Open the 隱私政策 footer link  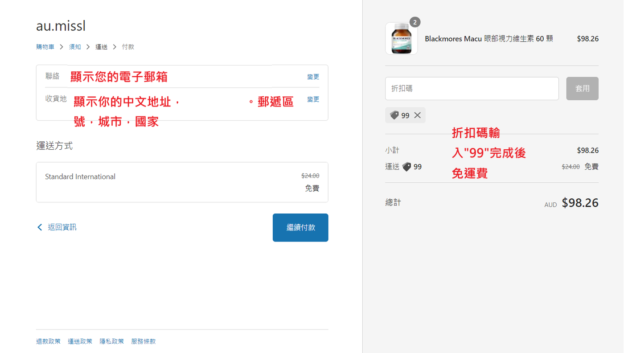(x=111, y=341)
